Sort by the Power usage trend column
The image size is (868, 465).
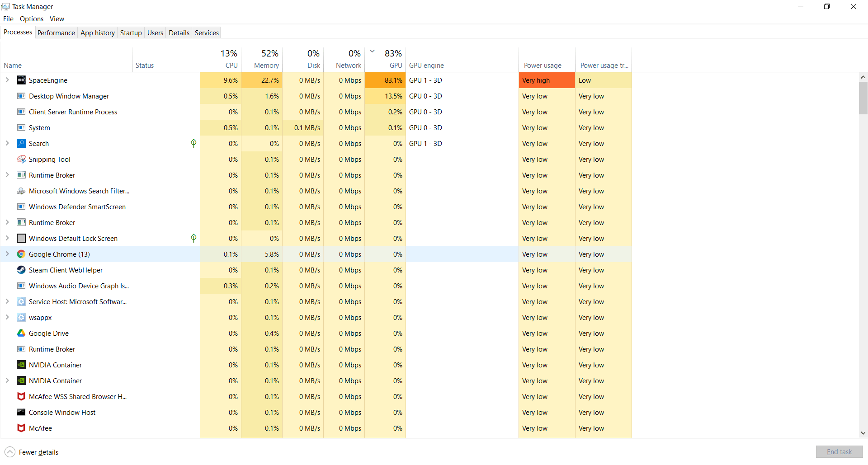pyautogui.click(x=604, y=60)
